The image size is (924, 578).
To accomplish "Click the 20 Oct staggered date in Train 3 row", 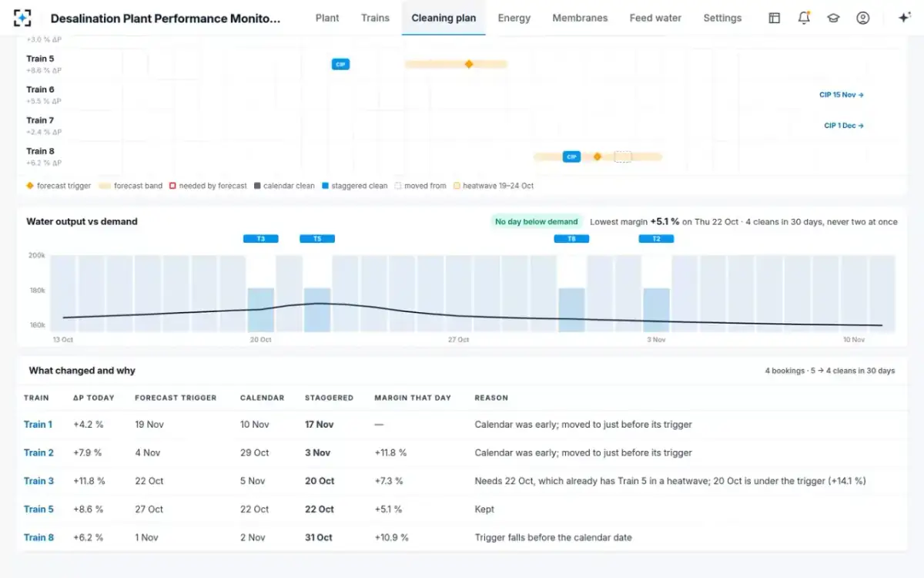I will pos(320,481).
